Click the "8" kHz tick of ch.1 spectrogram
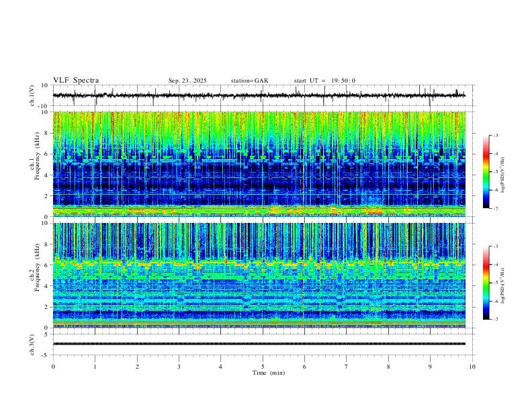 click(47, 133)
